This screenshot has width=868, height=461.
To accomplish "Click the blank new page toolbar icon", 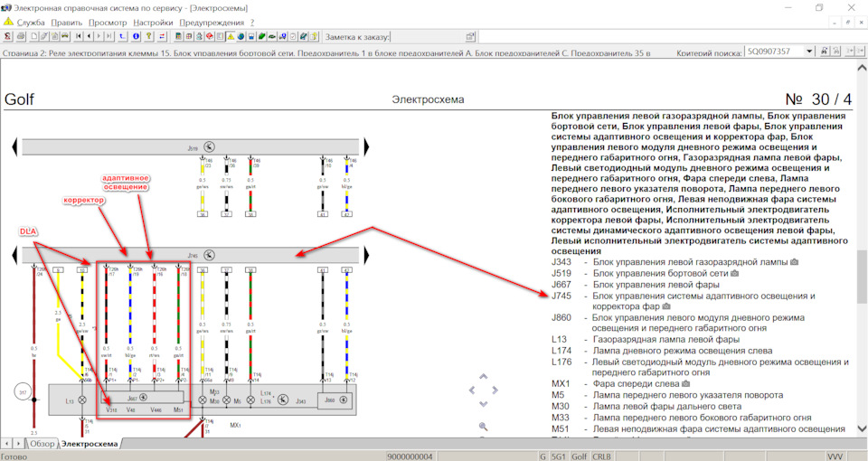I will 33,36.
